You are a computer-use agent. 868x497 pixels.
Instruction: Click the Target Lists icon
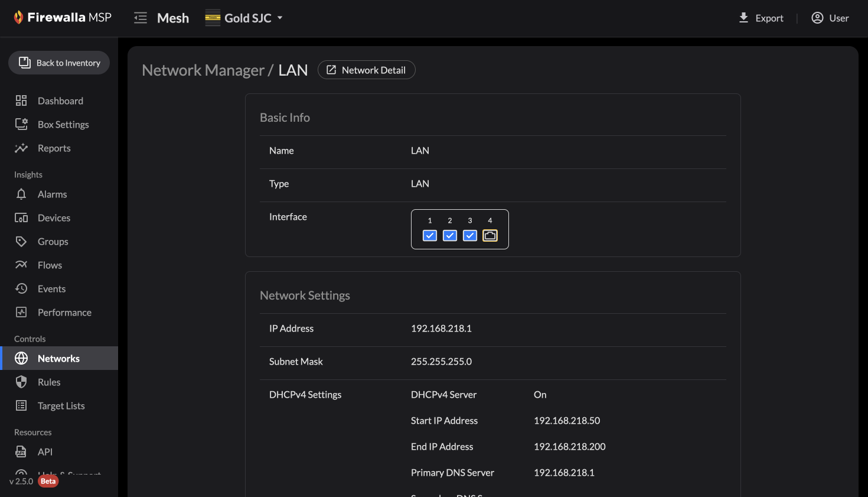coord(21,405)
